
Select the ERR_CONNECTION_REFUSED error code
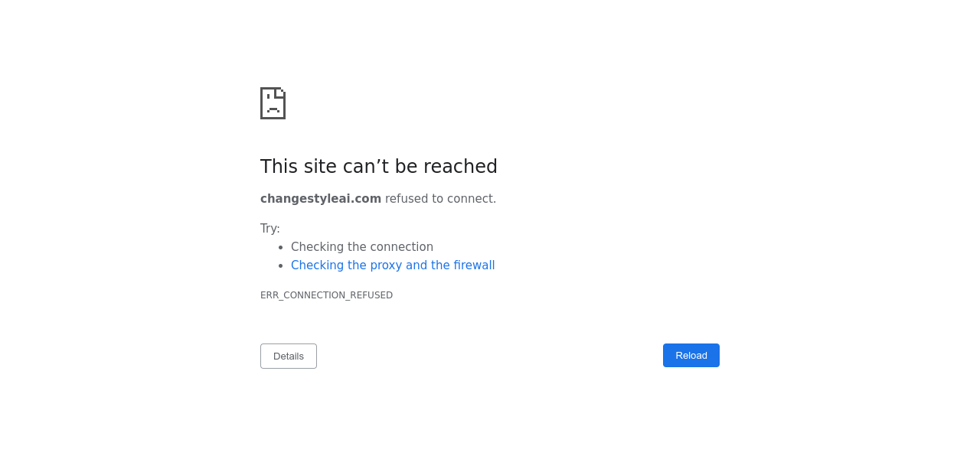click(326, 295)
